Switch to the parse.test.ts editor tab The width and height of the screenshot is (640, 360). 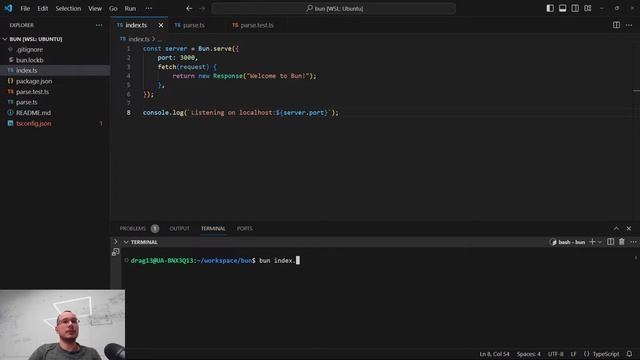[257, 25]
